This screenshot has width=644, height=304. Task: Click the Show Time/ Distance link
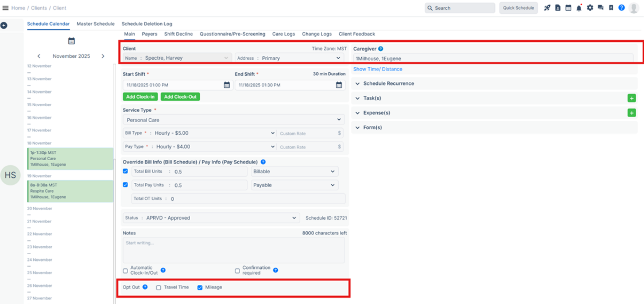377,69
